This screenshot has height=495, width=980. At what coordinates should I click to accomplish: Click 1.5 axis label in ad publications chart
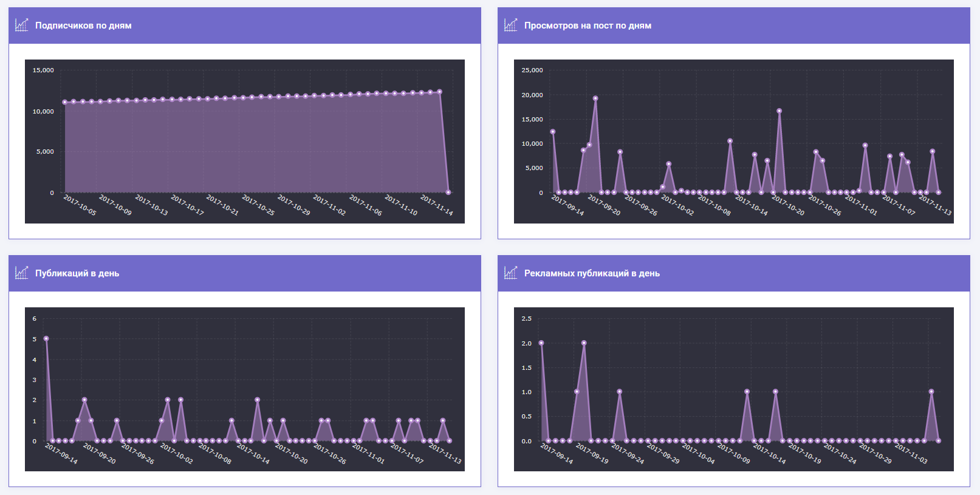pyautogui.click(x=527, y=368)
